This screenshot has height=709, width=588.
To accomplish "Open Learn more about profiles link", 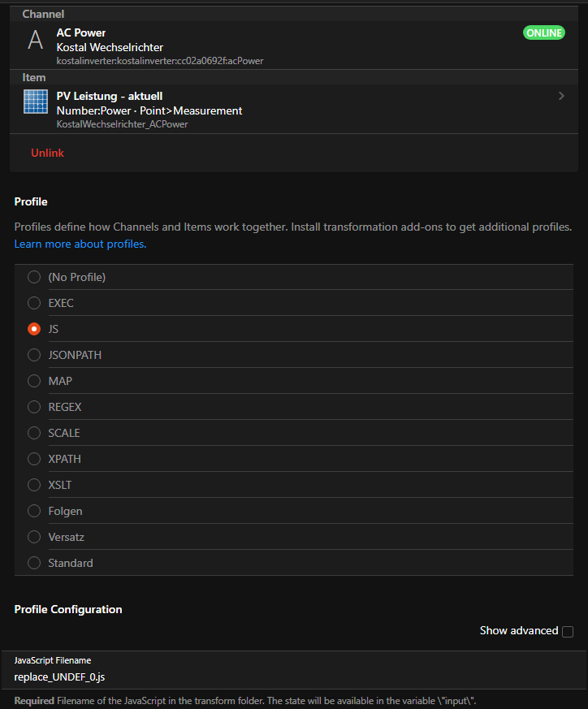I will click(x=80, y=244).
